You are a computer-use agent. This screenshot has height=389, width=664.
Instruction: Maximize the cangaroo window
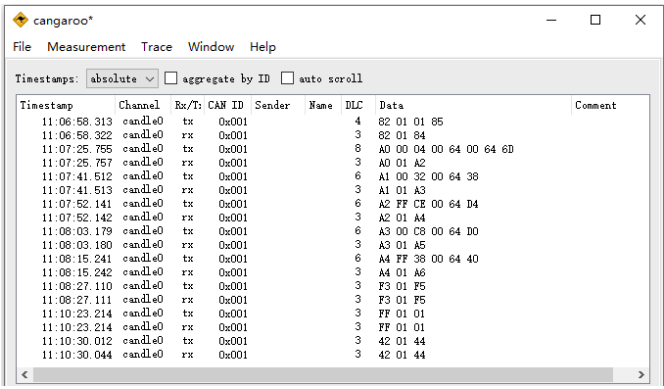[595, 20]
